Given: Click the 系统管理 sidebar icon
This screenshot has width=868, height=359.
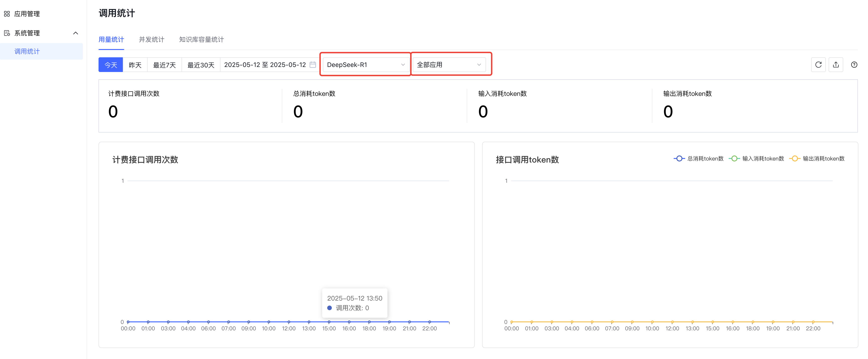Looking at the screenshot, I should (7, 33).
